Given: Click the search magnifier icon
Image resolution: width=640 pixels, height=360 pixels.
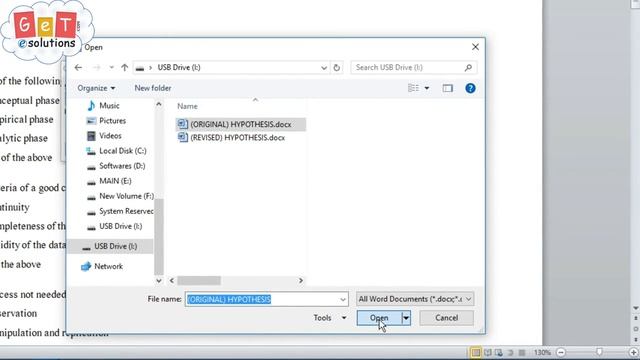Looking at the screenshot, I should pyautogui.click(x=468, y=67).
